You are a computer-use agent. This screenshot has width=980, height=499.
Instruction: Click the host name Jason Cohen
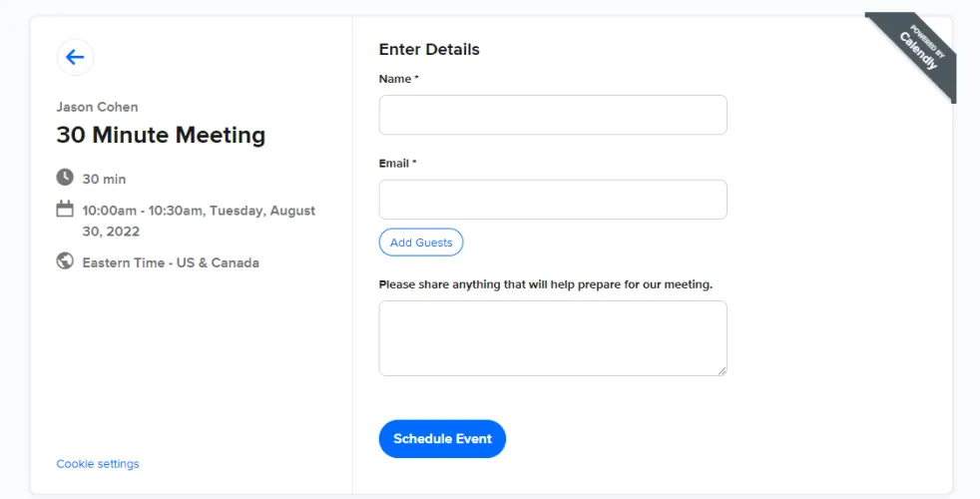(97, 107)
